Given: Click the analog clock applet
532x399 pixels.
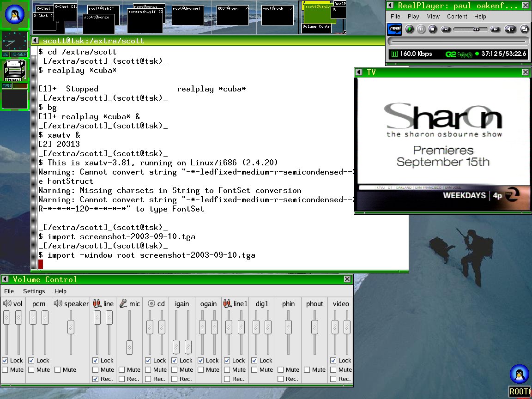Looking at the screenshot, I should coord(15,42).
